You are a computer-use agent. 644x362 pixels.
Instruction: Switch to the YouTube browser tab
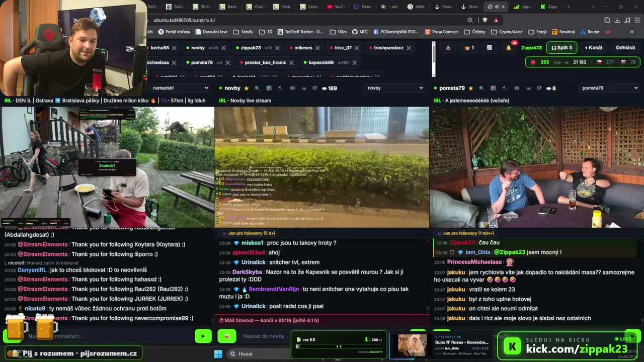(x=336, y=7)
